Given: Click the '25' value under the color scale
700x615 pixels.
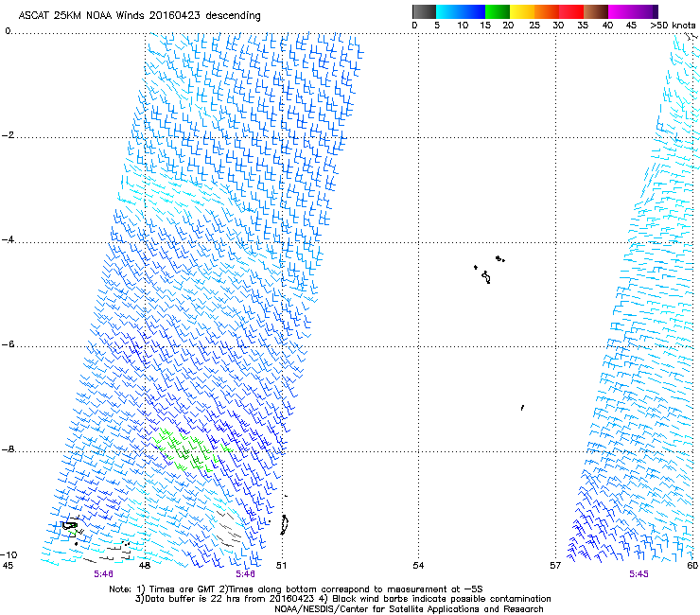Looking at the screenshot, I should pyautogui.click(x=534, y=26).
